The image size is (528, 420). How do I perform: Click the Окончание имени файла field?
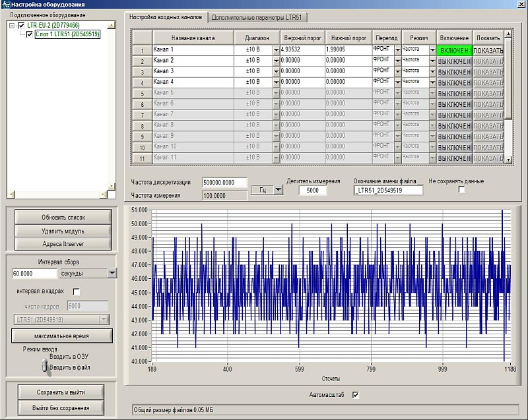[x=388, y=191]
